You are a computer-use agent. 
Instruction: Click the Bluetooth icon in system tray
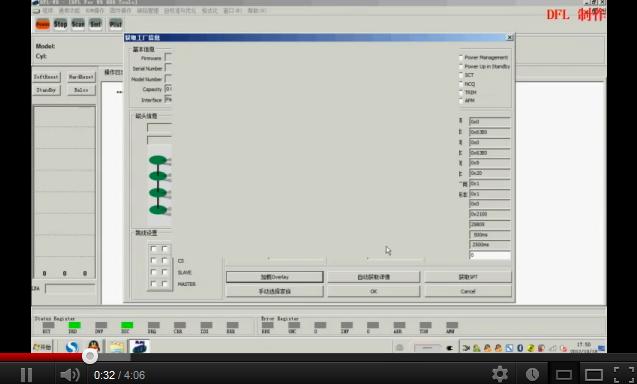[x=520, y=348]
